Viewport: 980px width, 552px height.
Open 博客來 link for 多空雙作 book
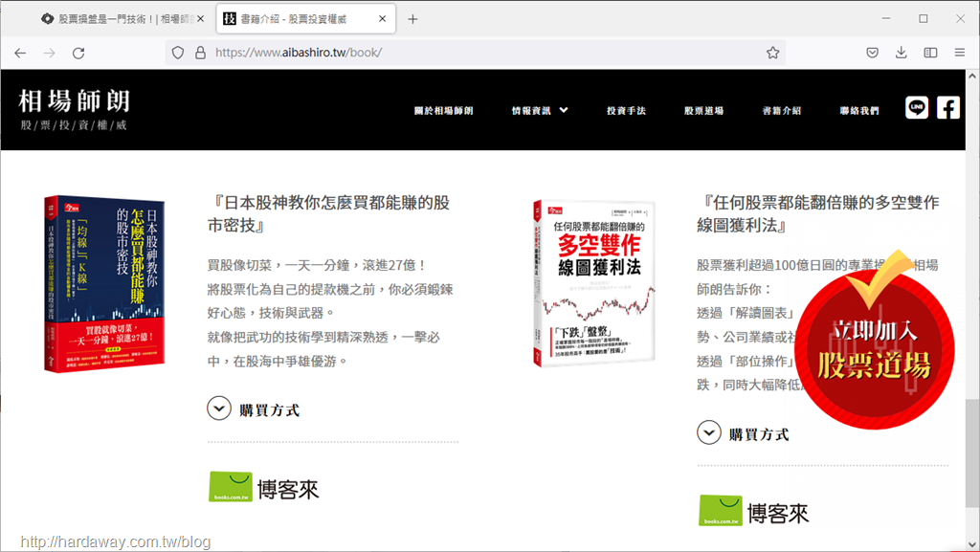point(754,512)
